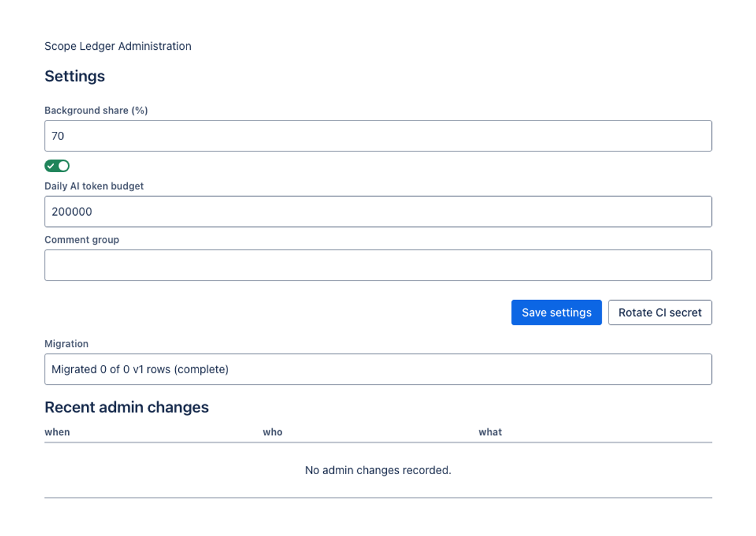756x536 pixels.
Task: Click the 'Background share (%)' label
Action: click(x=96, y=110)
